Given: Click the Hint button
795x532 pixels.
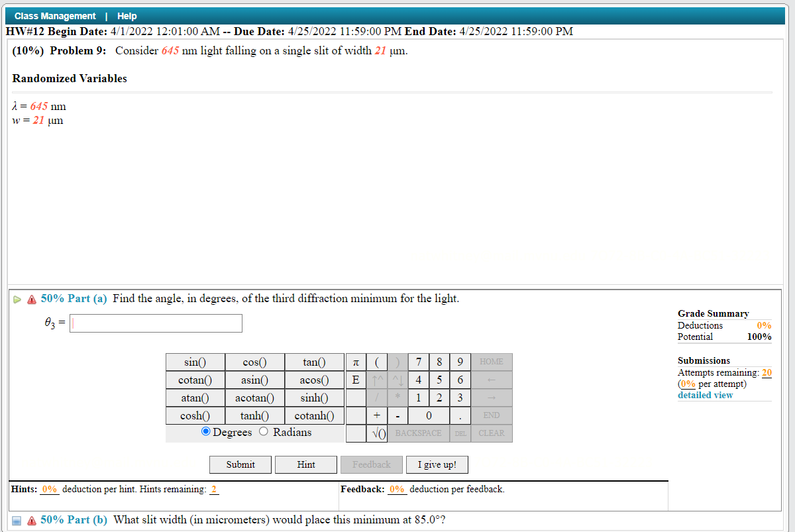Looking at the screenshot, I should [305, 464].
